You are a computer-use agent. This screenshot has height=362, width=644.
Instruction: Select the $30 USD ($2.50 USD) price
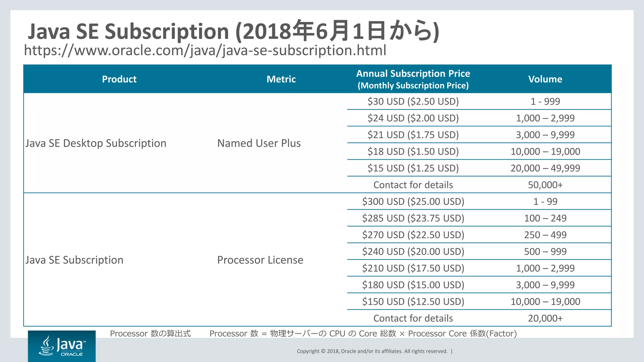tap(413, 101)
